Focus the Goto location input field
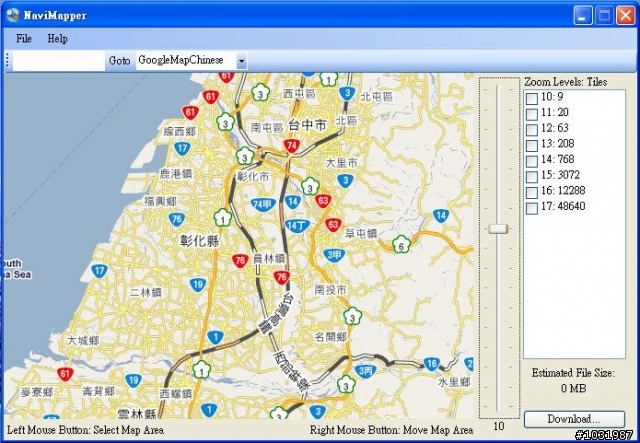 click(59, 61)
